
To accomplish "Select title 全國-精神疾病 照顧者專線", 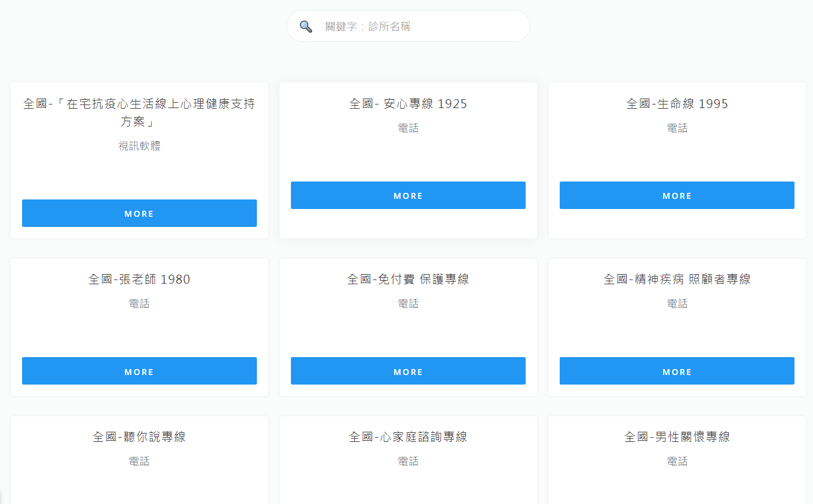I will [677, 279].
